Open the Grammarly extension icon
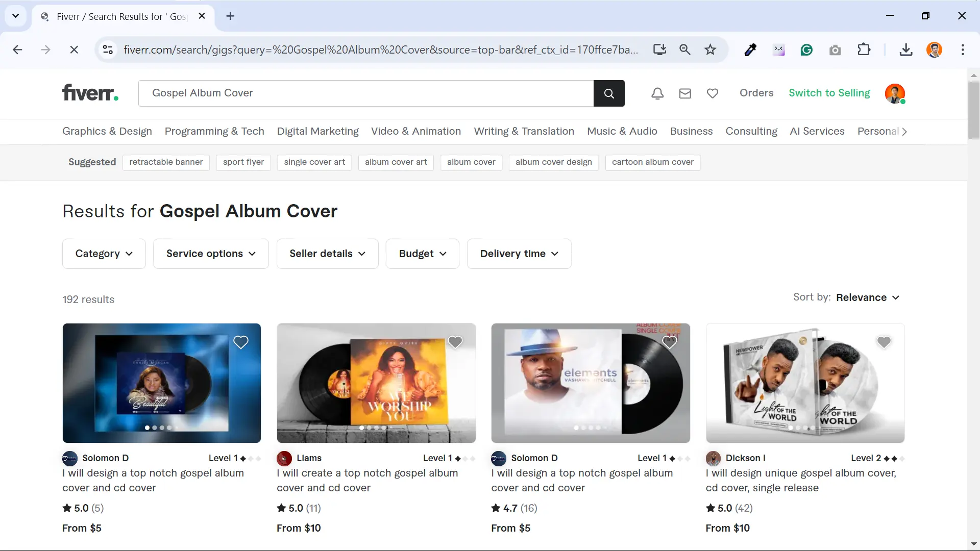The width and height of the screenshot is (980, 551). pos(806,49)
